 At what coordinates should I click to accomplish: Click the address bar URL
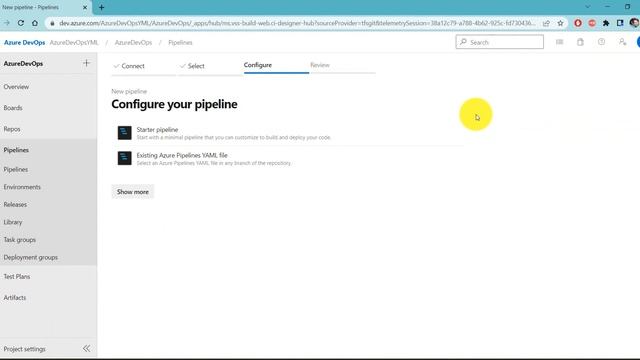[x=297, y=23]
